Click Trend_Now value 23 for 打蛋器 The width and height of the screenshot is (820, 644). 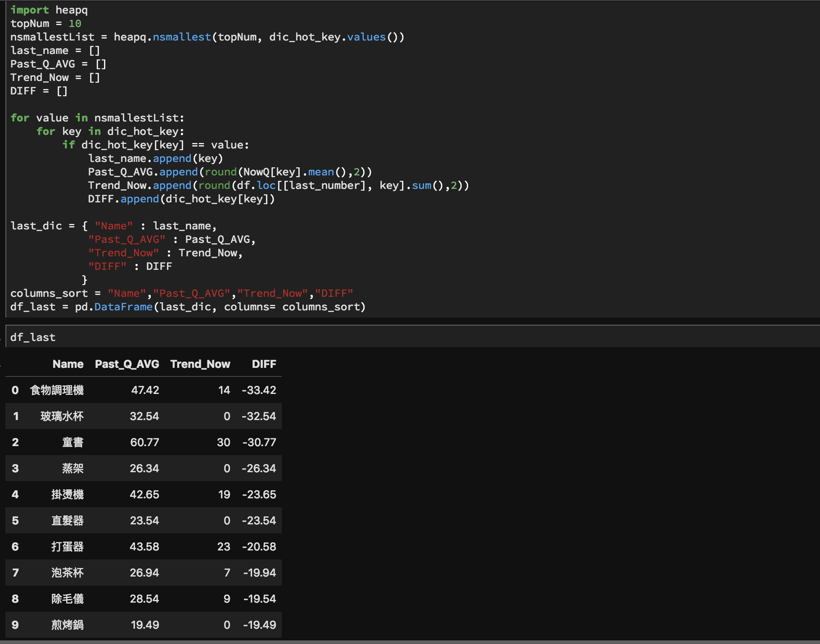(x=224, y=546)
